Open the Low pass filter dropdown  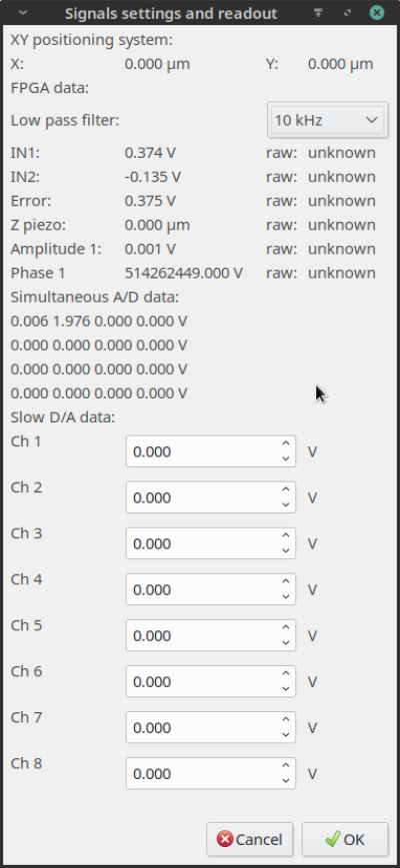pos(326,120)
